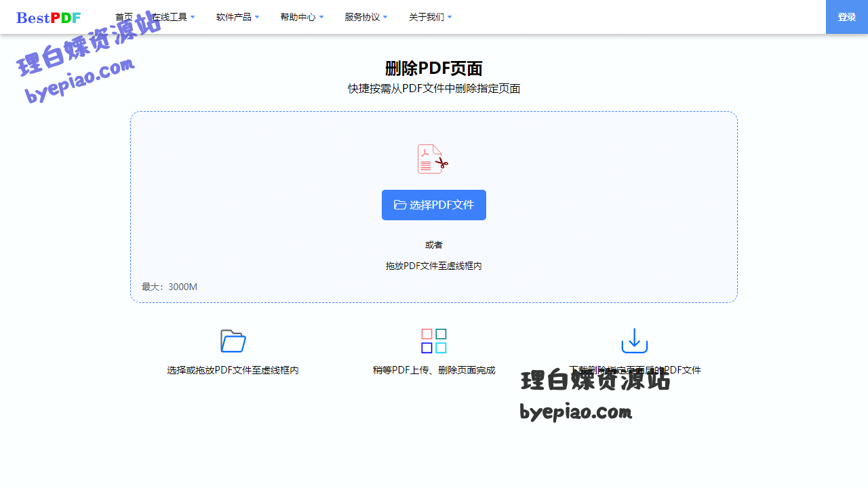Click the text 选择或拖放PDF文件至虚线框内
The height and width of the screenshot is (488, 868).
(x=233, y=370)
